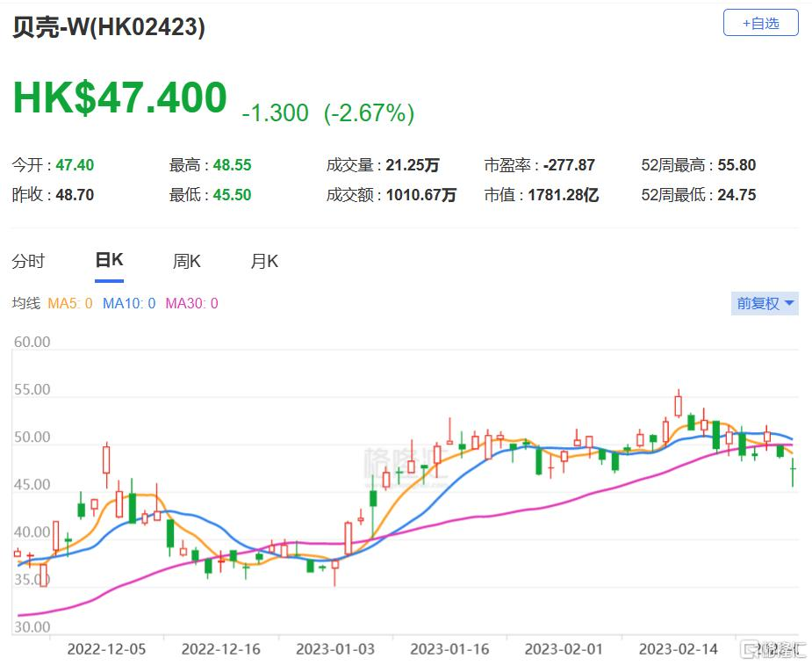Click the 52周最高 value 55.80
The width and height of the screenshot is (812, 665).
(x=737, y=163)
